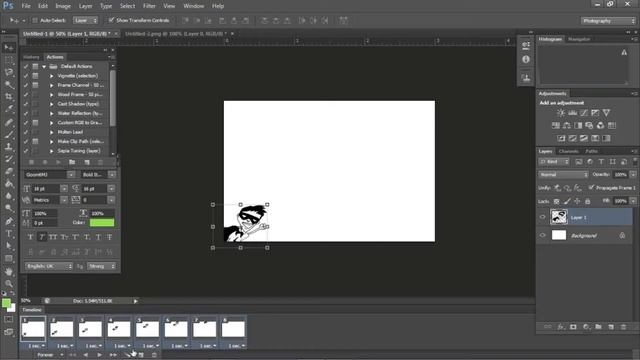This screenshot has height=360, width=640.
Task: Click the green text Color swatch
Action: (102, 222)
